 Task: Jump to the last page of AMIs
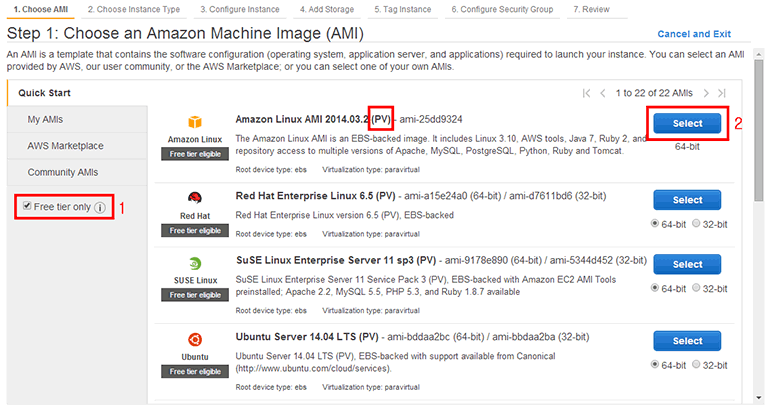pos(721,93)
